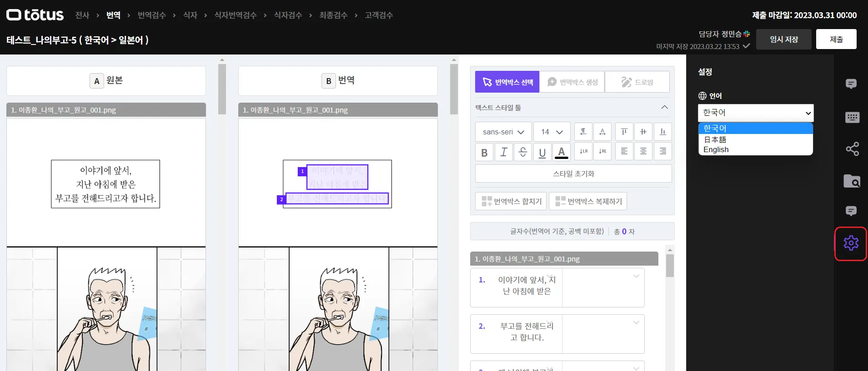Click the letter-spacing icon (A with horizontal arrow)
Image resolution: width=868 pixels, height=371 pixels.
pos(602,132)
